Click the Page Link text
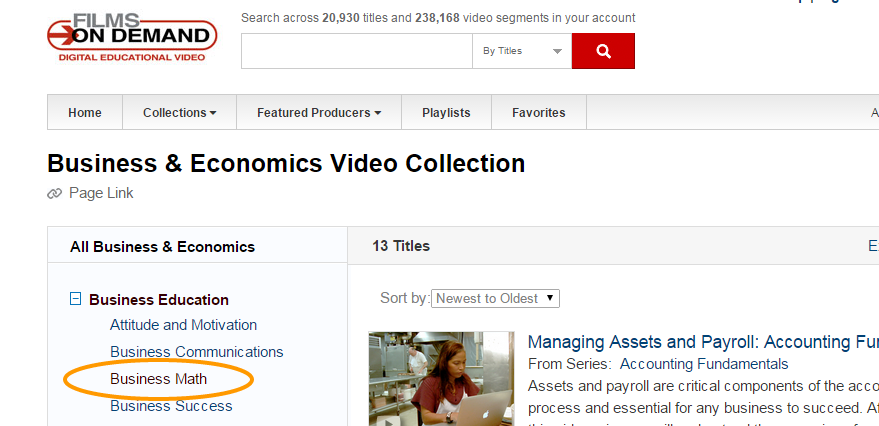879x426 pixels. point(101,193)
